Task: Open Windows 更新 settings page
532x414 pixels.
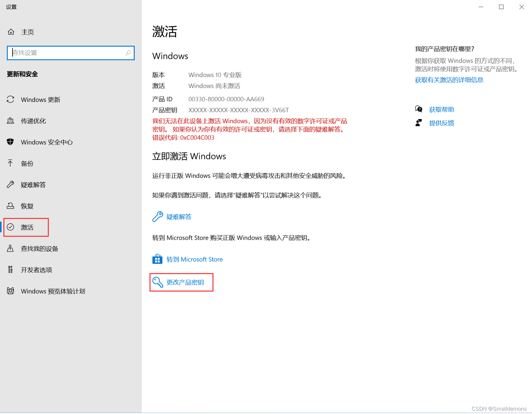Action: 40,100
